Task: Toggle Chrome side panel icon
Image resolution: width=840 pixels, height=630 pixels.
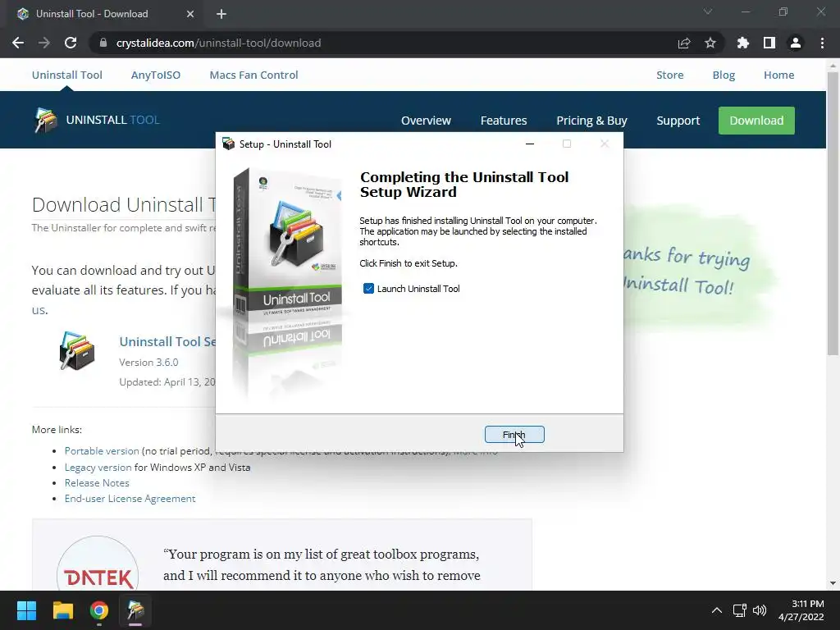Action: 769,43
